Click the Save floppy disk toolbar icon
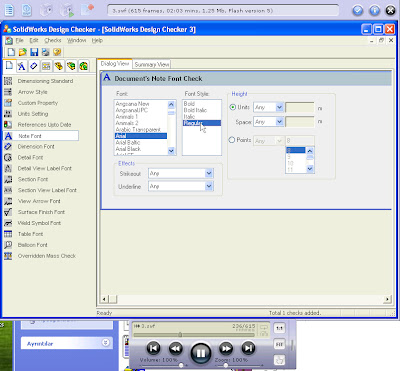The height and width of the screenshot is (371, 400). pos(34,52)
